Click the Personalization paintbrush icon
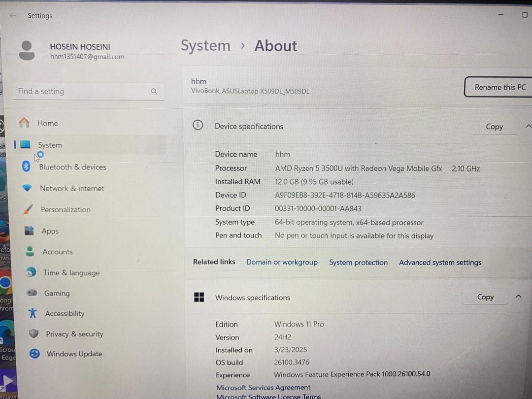The image size is (532, 399). tap(29, 209)
